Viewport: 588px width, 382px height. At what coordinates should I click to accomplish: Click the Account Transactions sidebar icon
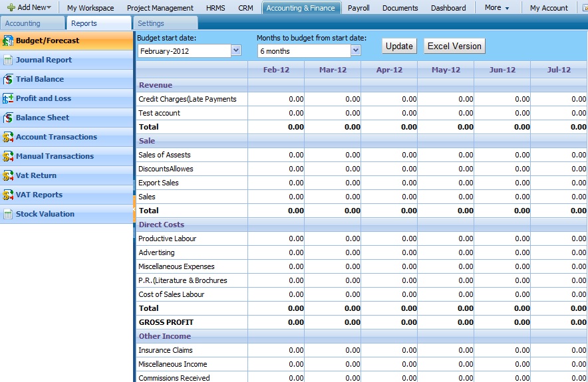click(x=8, y=137)
